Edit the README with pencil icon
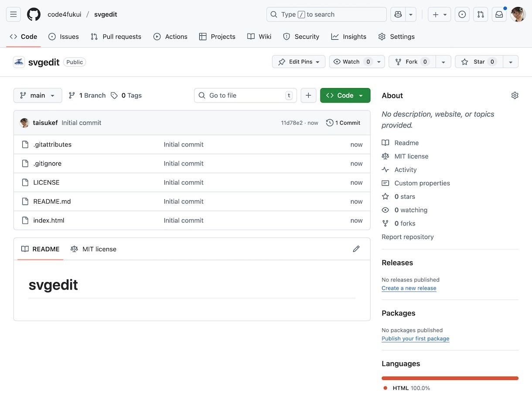 356,249
